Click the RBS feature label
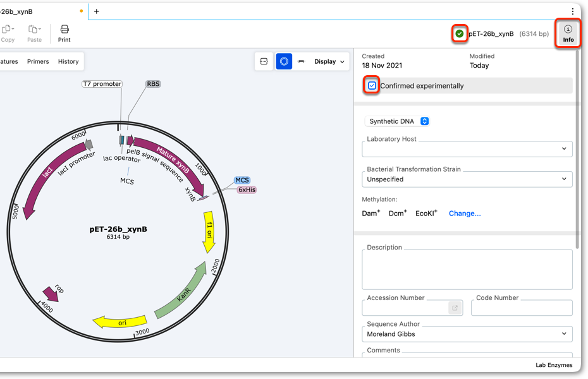This screenshot has height=379, width=588. pos(153,84)
